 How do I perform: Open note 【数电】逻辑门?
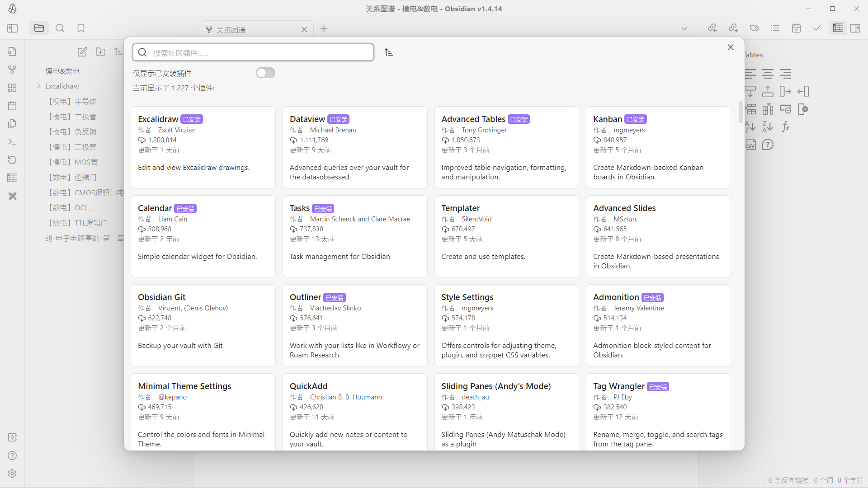tap(71, 177)
